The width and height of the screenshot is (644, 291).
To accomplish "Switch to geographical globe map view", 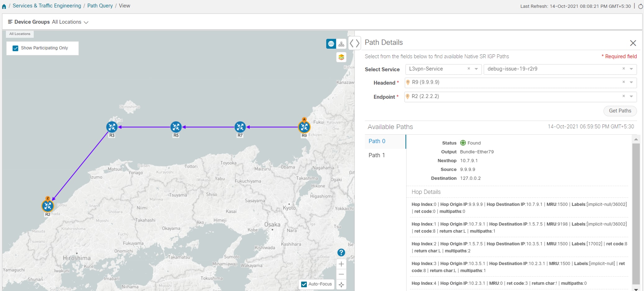I will coord(331,44).
